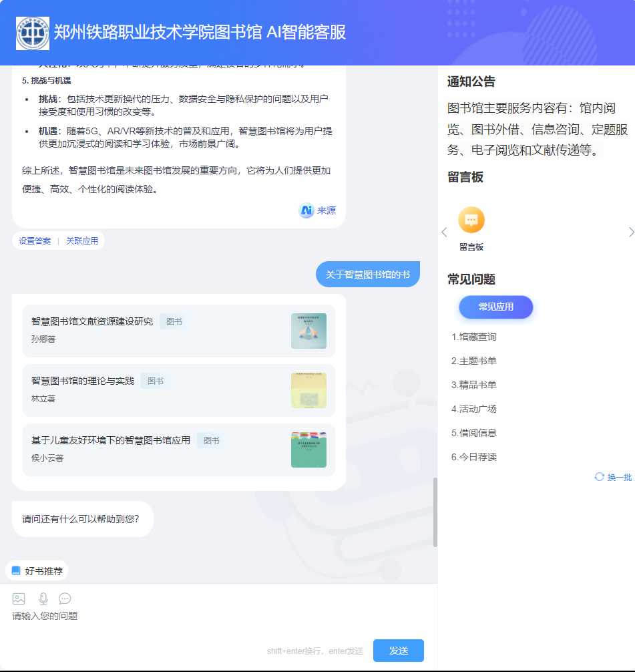635x672 pixels.
Task: Click the left arrow in 留言板 carousel
Action: [444, 232]
